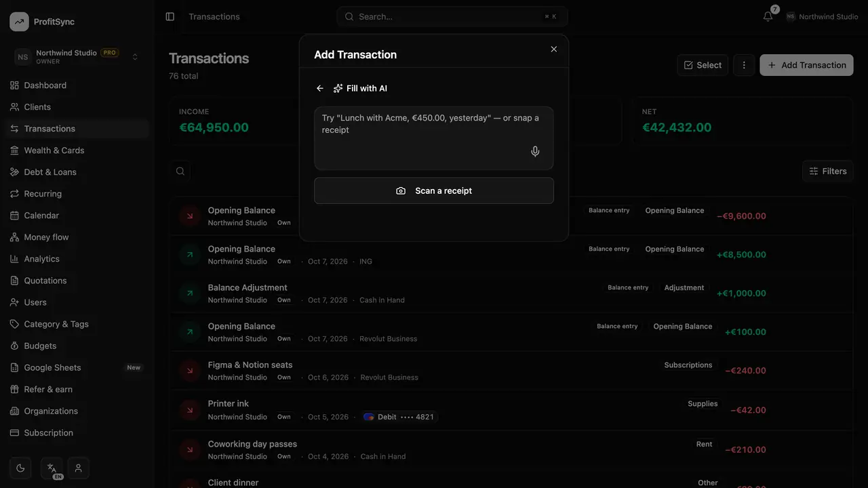Go back using the arrow beside Fill with AI

[x=320, y=89]
